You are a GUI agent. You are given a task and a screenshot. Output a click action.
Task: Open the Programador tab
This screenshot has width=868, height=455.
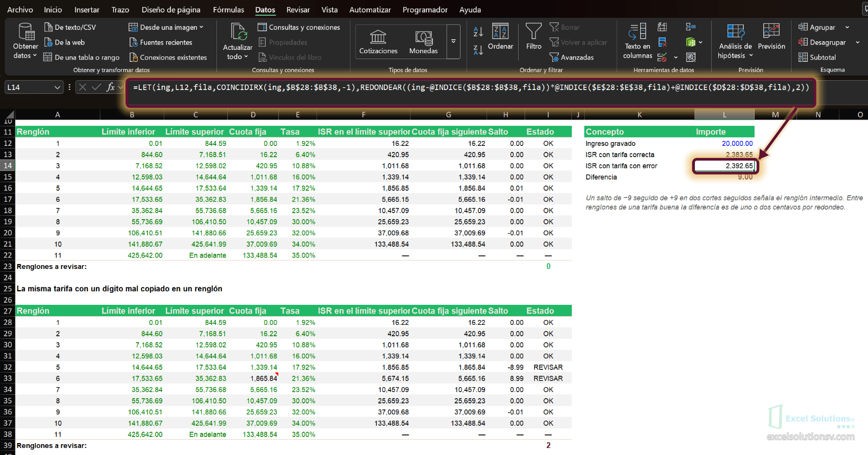point(425,10)
